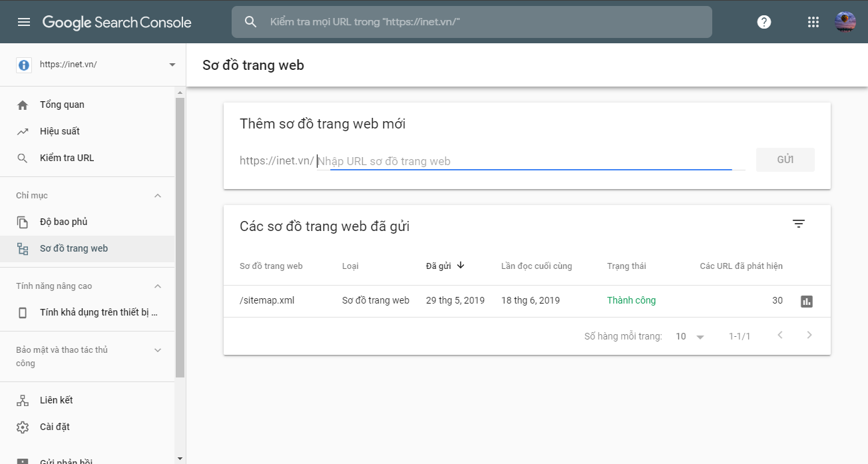Click the Thành công status text
This screenshot has width=868, height=464.
click(631, 300)
